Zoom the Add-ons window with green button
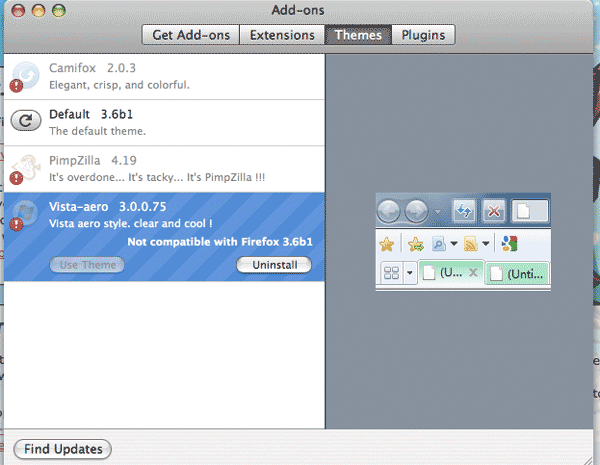 click(x=59, y=10)
